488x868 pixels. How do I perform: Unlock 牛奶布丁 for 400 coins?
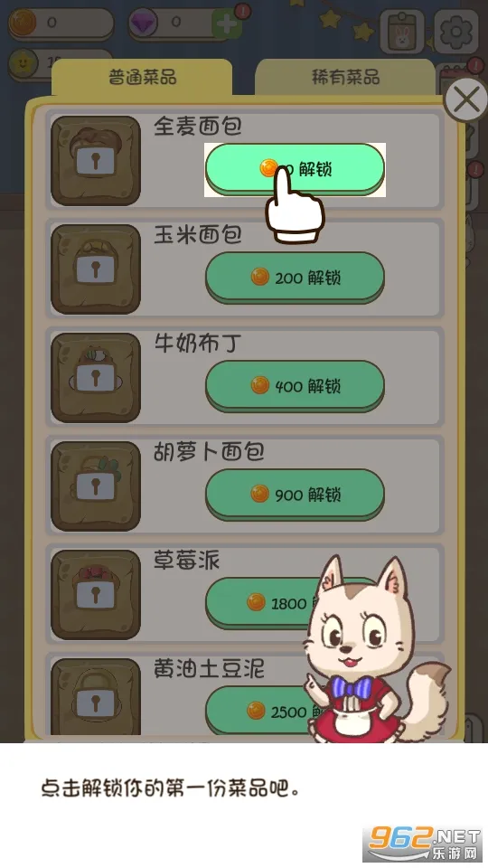[295, 386]
